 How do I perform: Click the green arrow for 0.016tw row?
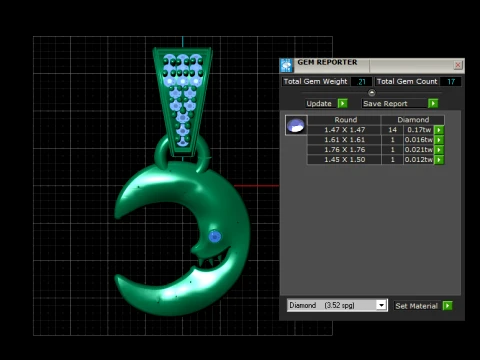[439, 140]
